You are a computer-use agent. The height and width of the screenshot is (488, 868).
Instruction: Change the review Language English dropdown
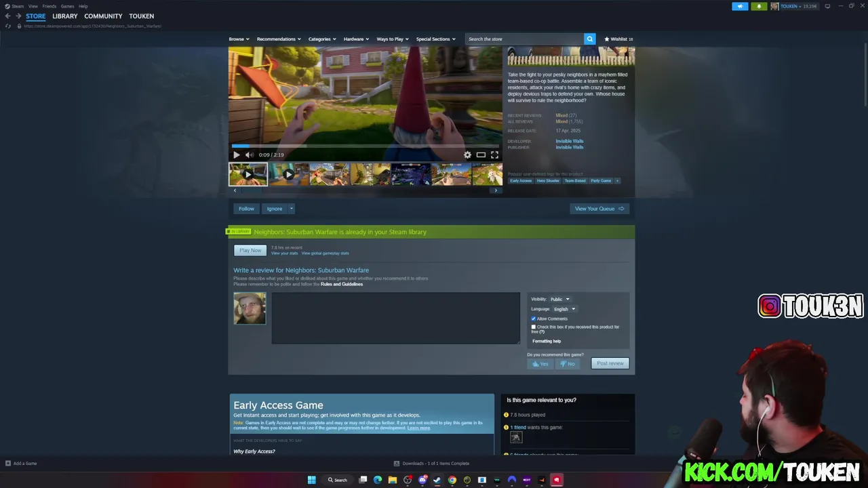[565, 309]
